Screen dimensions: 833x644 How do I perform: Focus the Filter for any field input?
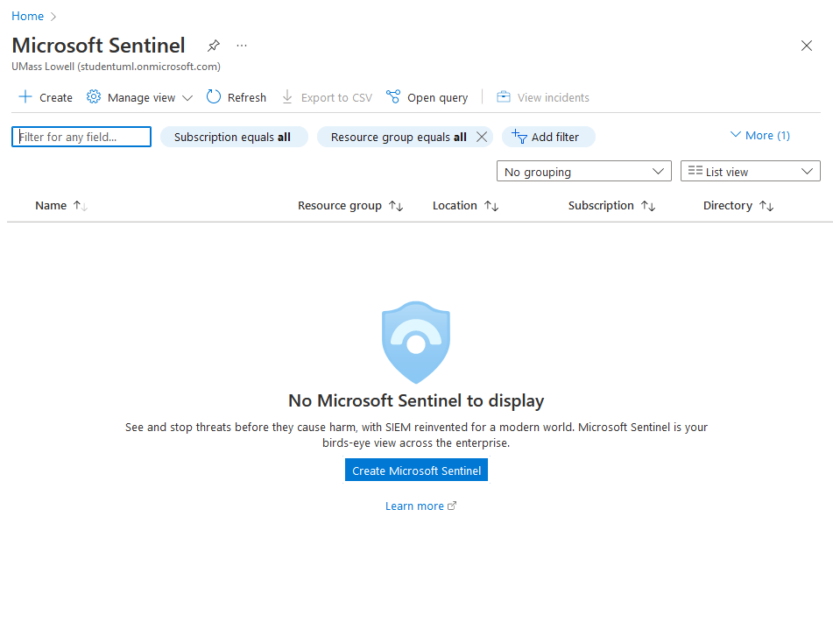81,137
